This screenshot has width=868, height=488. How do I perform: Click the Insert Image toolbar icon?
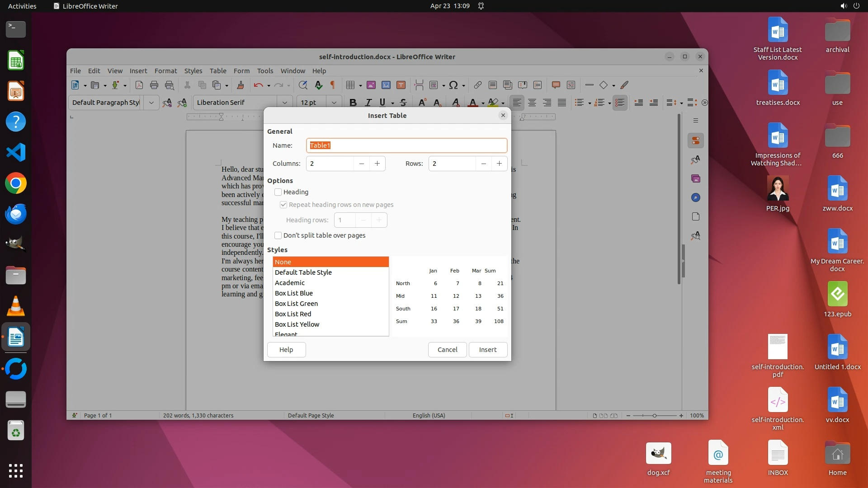coord(371,85)
